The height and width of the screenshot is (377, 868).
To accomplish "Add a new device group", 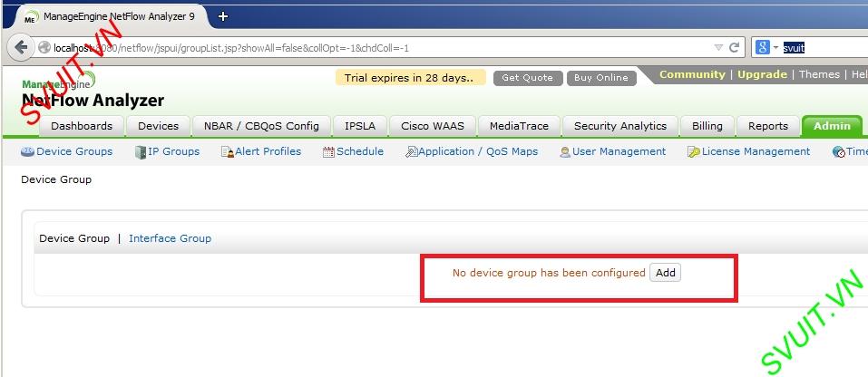I will coord(666,273).
